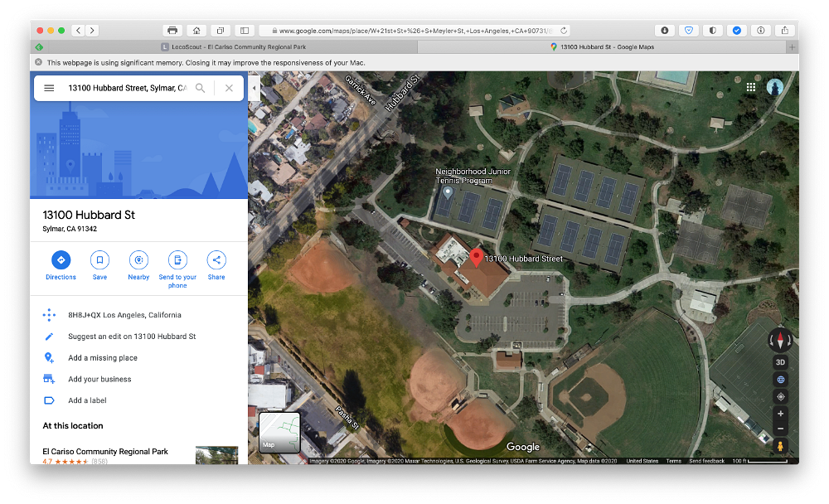Toggle 3D tilt view
Viewport: 829px width, 504px height.
(x=780, y=362)
